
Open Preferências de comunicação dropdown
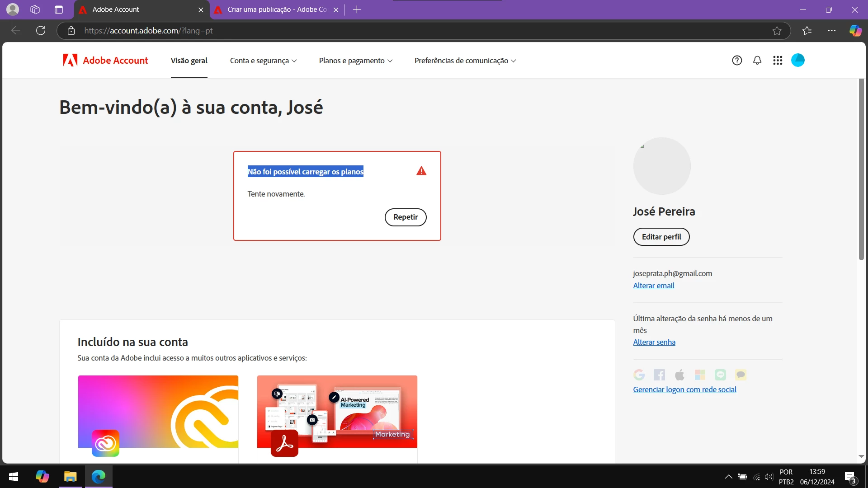point(465,61)
